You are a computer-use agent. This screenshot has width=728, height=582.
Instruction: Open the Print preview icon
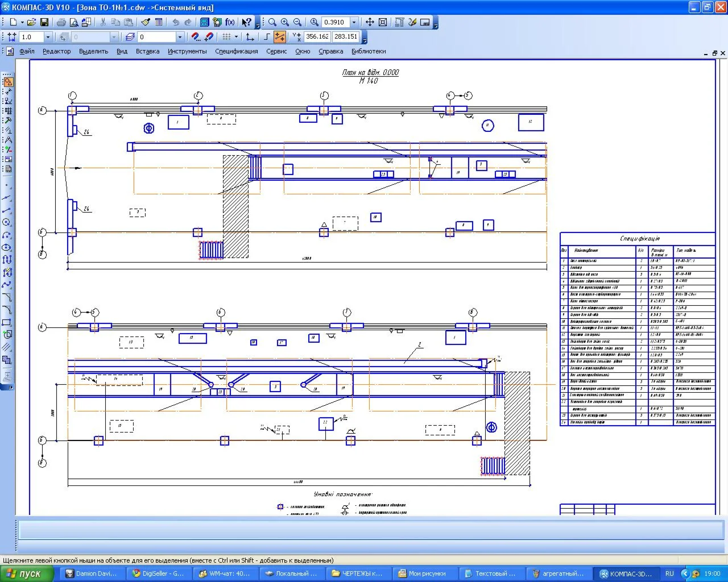[x=74, y=22]
